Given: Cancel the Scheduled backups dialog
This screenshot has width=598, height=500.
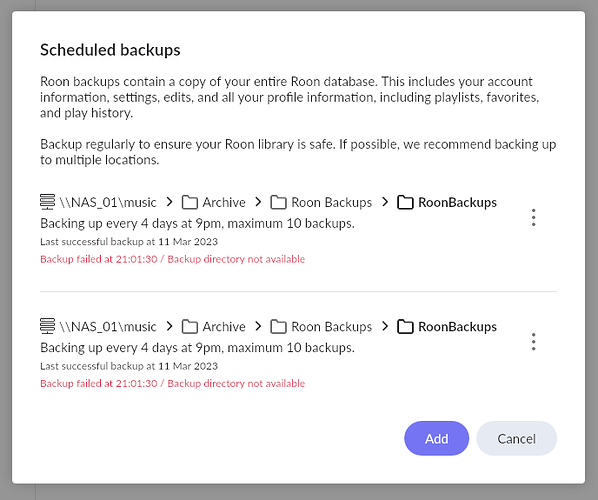Looking at the screenshot, I should [517, 439].
